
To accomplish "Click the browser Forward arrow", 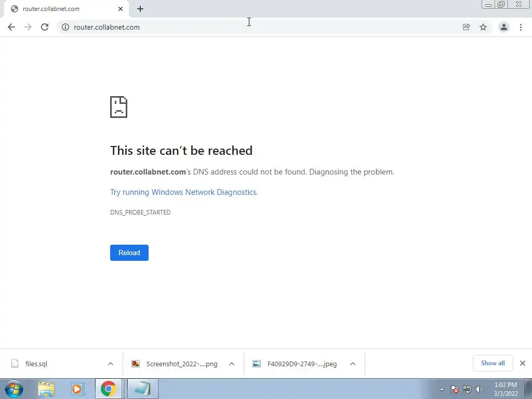I will [28, 27].
